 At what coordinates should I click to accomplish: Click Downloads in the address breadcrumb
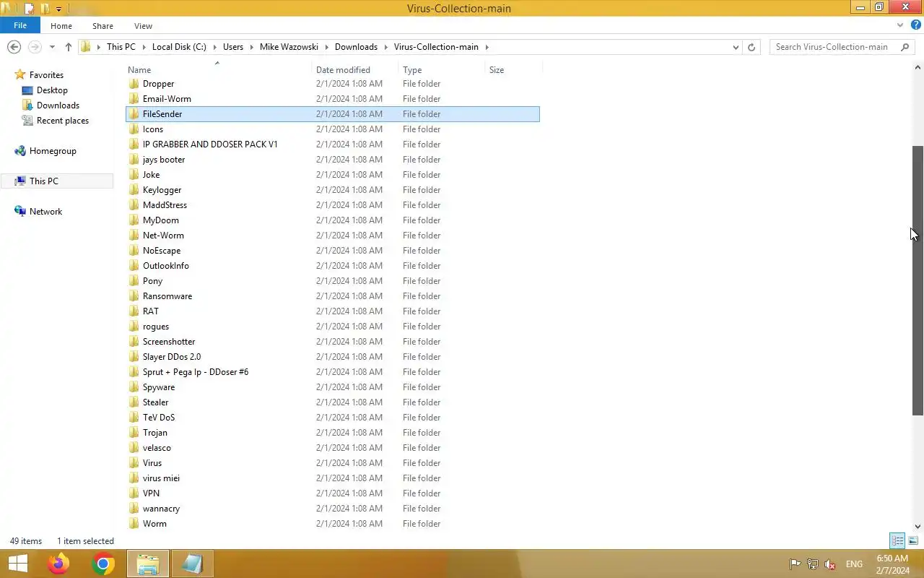(356, 47)
